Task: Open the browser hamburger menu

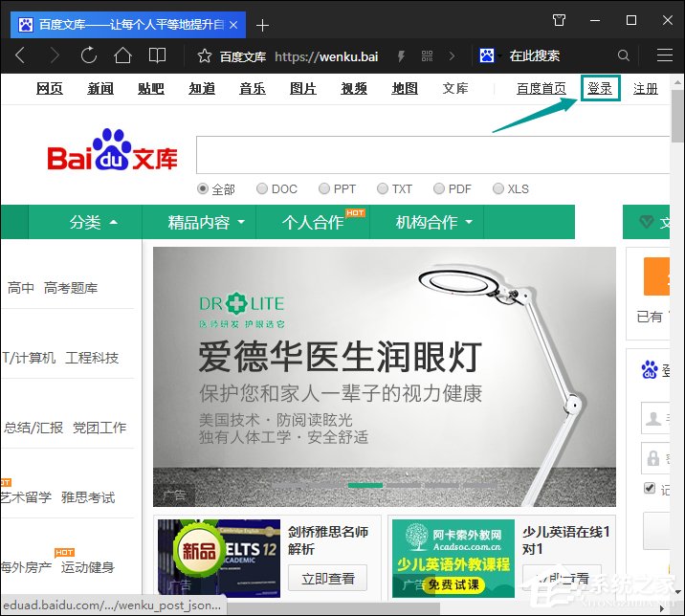Action: tap(664, 55)
